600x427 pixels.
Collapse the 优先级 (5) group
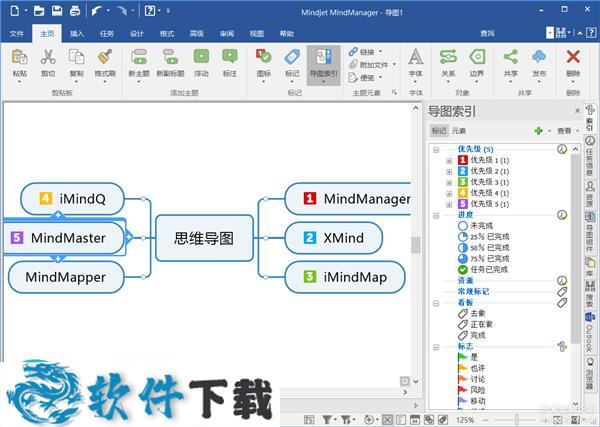436,150
